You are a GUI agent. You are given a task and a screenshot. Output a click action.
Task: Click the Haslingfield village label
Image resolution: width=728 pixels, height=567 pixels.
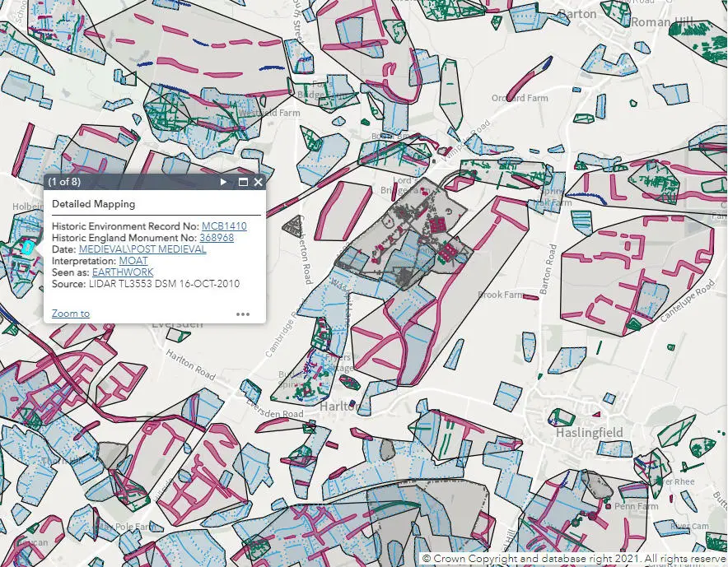click(x=589, y=432)
